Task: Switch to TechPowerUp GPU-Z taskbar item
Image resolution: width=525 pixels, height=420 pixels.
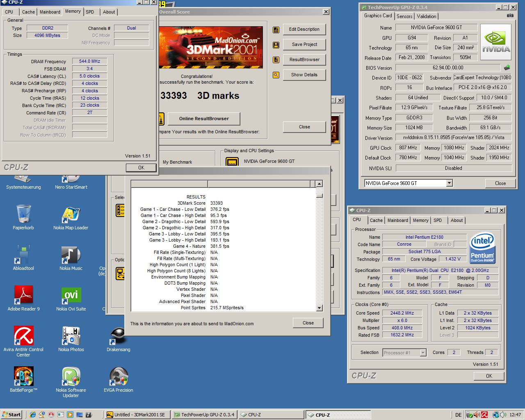Action: [203, 415]
